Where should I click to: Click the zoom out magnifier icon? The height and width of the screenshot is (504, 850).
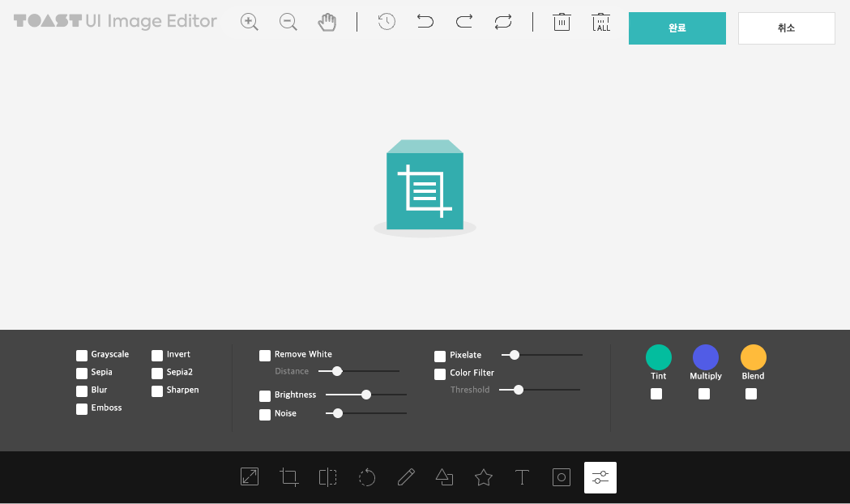pyautogui.click(x=288, y=22)
